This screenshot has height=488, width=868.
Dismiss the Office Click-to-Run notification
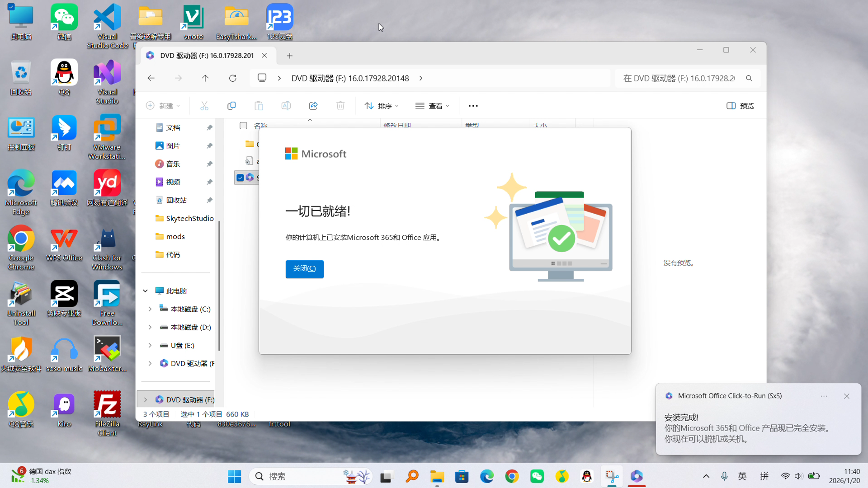846,396
